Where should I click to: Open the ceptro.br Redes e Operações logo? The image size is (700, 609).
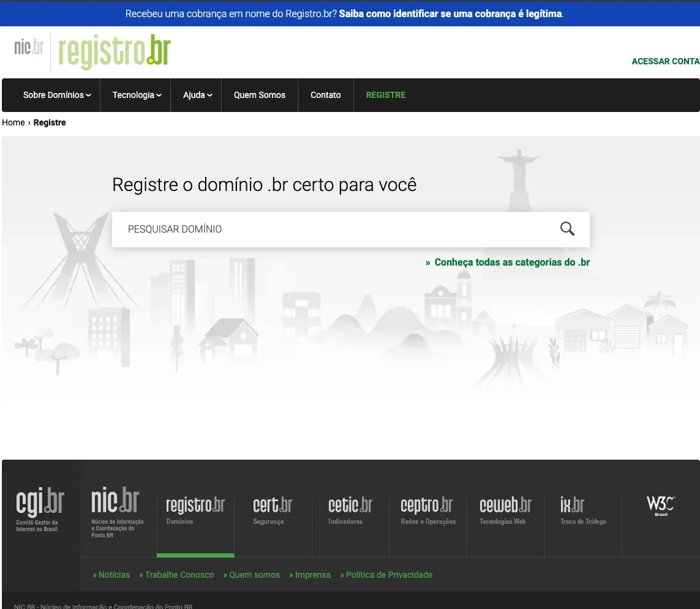pyautogui.click(x=427, y=510)
